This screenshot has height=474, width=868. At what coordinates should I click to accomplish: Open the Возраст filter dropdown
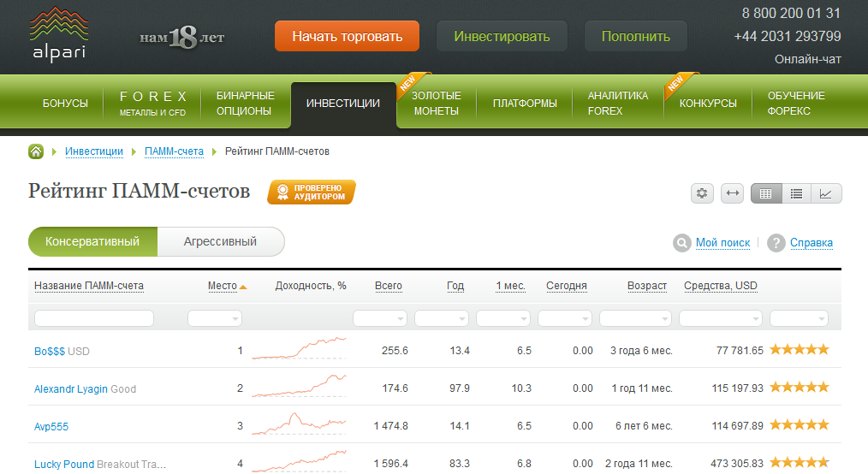pos(635,318)
